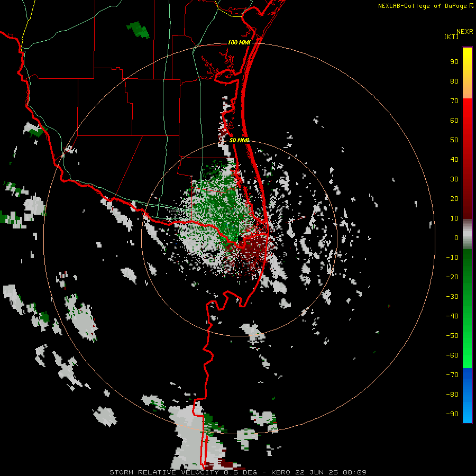Click the [KT] units label
The width and height of the screenshot is (476, 476).
[451, 36]
